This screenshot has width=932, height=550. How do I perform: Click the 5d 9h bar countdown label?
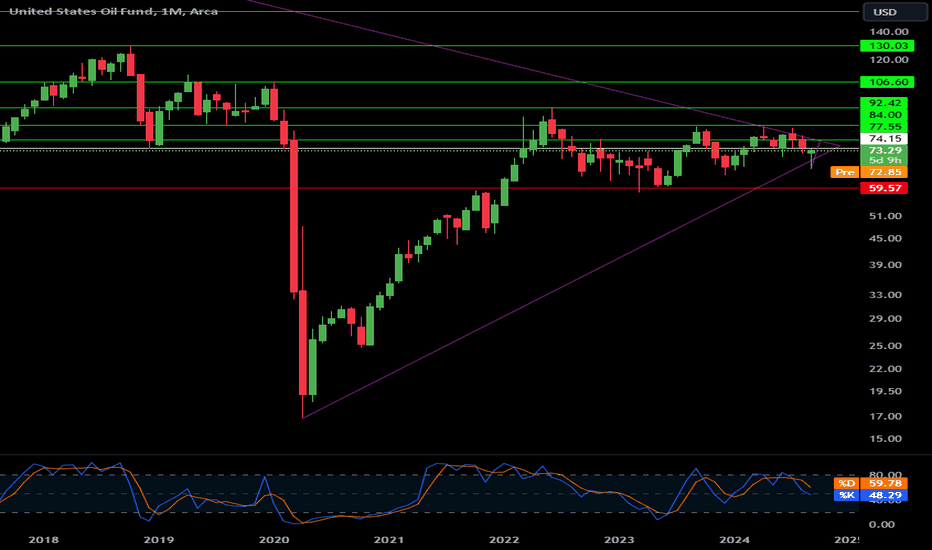[884, 161]
